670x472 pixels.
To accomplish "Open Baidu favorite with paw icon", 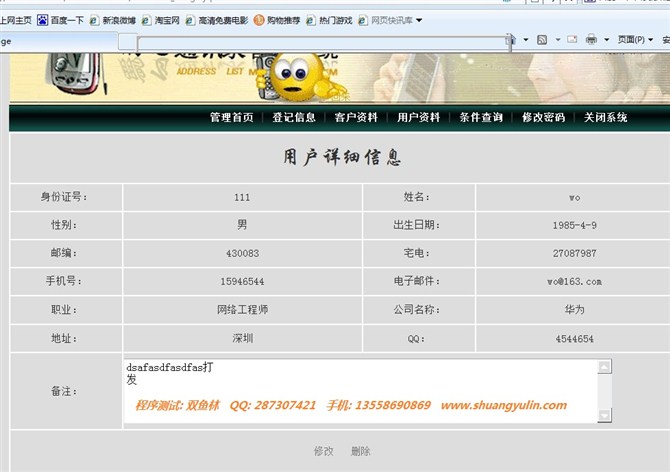I will click(x=60, y=20).
